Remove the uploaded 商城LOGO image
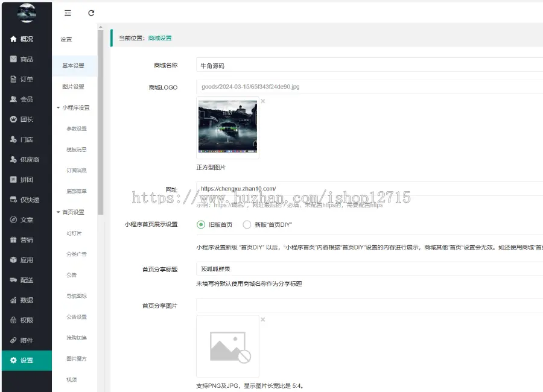This screenshot has width=543, height=392. coord(262,101)
